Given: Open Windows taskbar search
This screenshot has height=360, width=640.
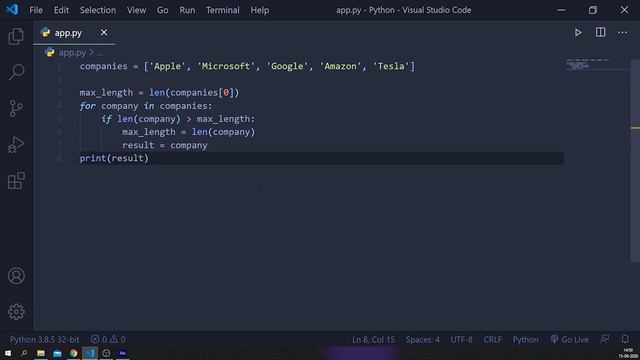Looking at the screenshot, I should click(x=24, y=353).
